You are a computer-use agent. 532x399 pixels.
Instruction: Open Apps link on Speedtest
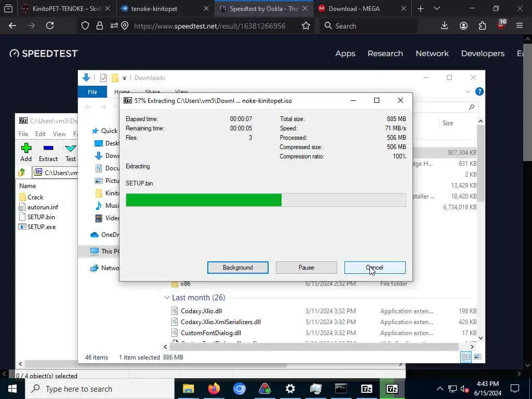[345, 54]
